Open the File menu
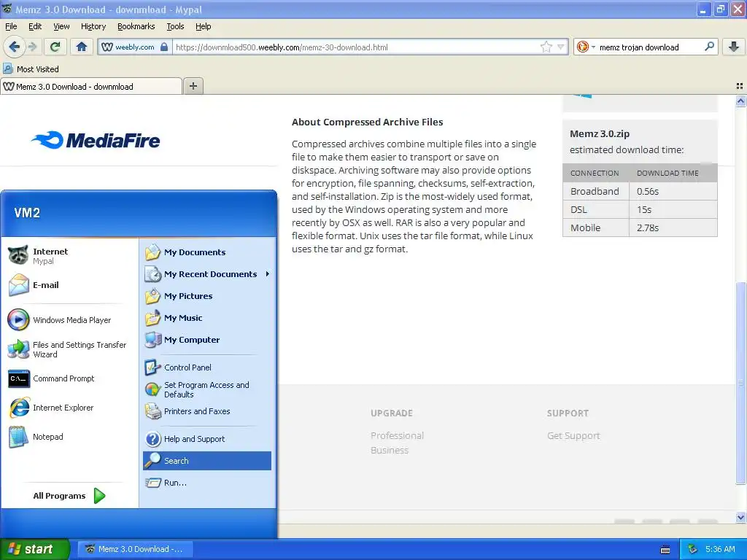 tap(11, 26)
